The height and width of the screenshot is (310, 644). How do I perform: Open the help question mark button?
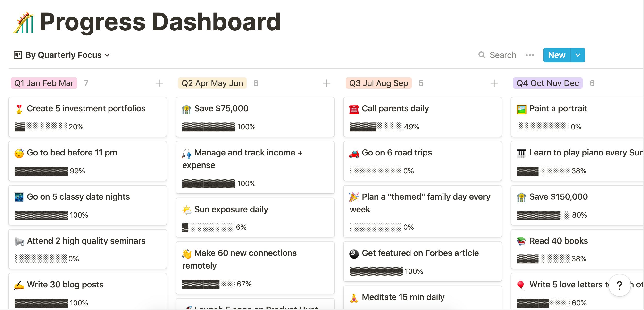point(619,285)
